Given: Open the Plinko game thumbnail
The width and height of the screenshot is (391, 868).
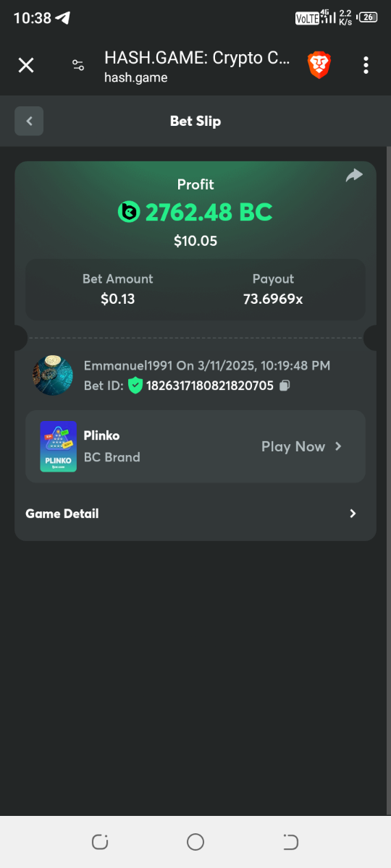Looking at the screenshot, I should (59, 446).
